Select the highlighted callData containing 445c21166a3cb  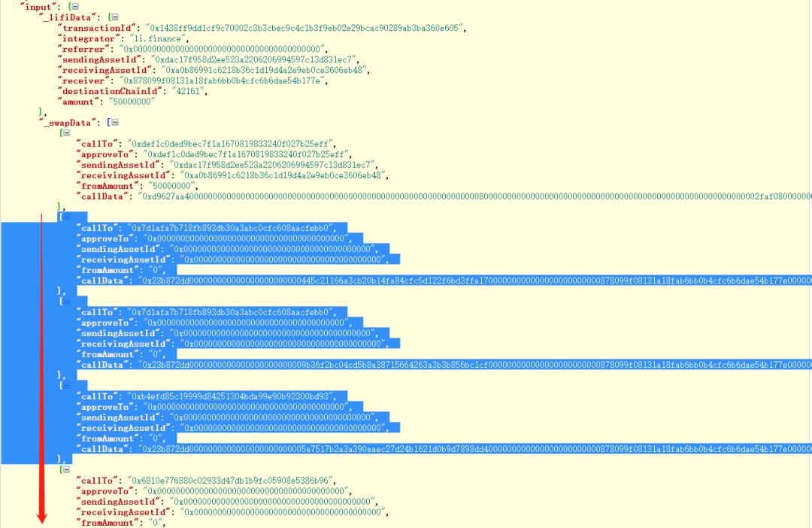(x=475, y=281)
